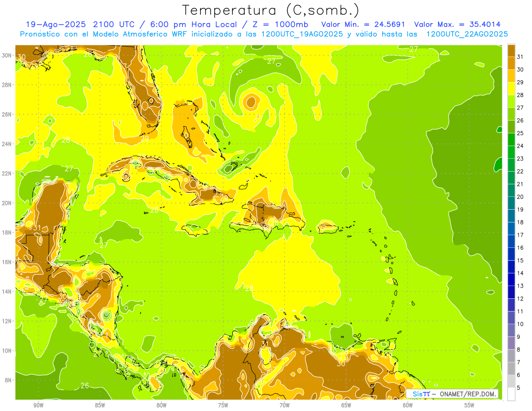Click legend value 7
Viewport: 532px width, 411px height.
coord(519,362)
